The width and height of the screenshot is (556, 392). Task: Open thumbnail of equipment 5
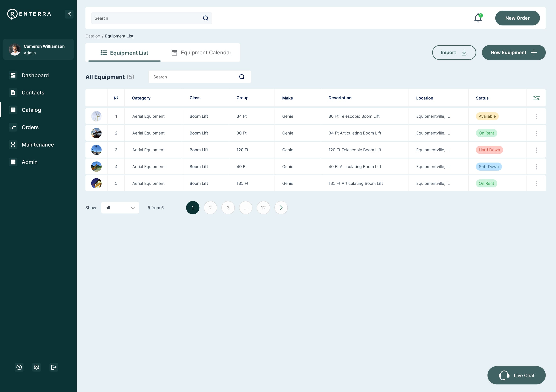(x=96, y=183)
